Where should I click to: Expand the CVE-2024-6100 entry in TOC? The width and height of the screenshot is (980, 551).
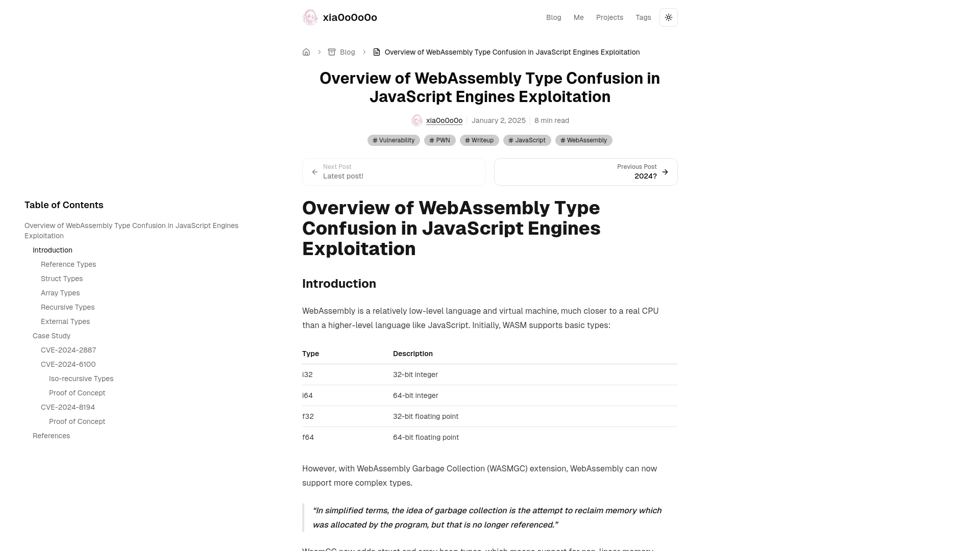(68, 364)
